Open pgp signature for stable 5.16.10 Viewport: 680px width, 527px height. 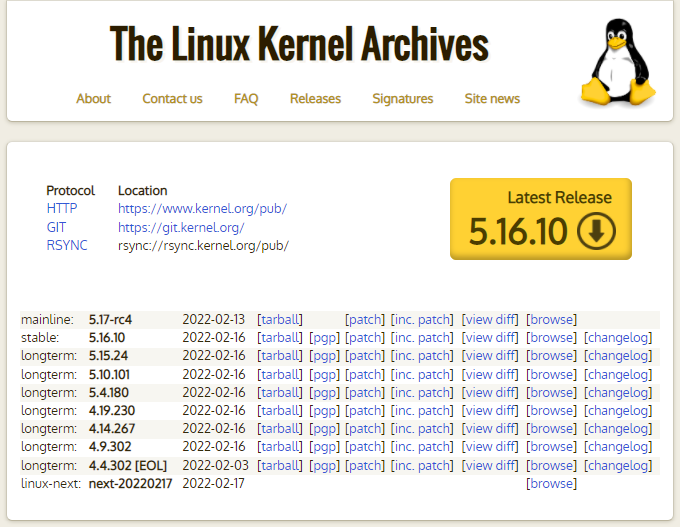[324, 337]
